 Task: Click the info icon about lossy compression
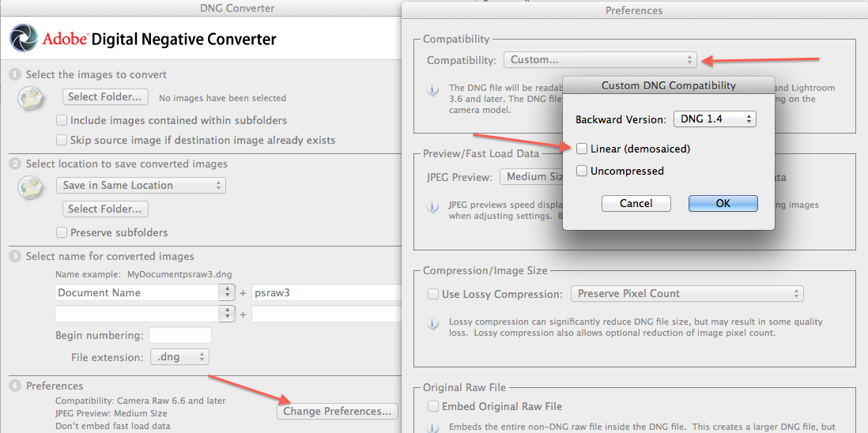(433, 324)
